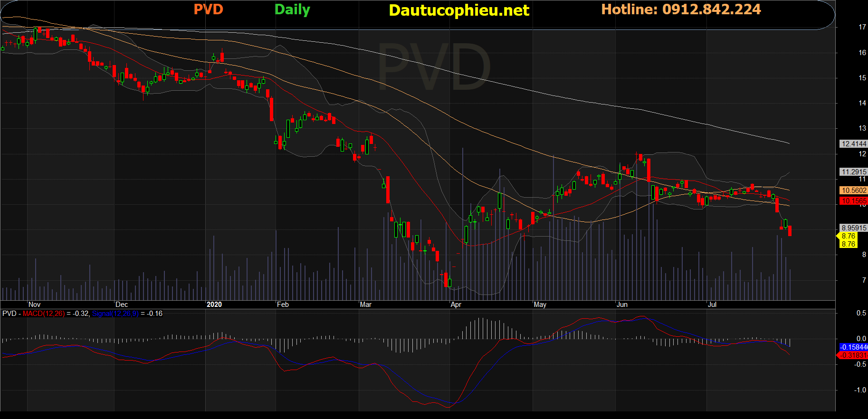The height and width of the screenshot is (419, 868).
Task: Click the 2020 year marker
Action: (214, 305)
